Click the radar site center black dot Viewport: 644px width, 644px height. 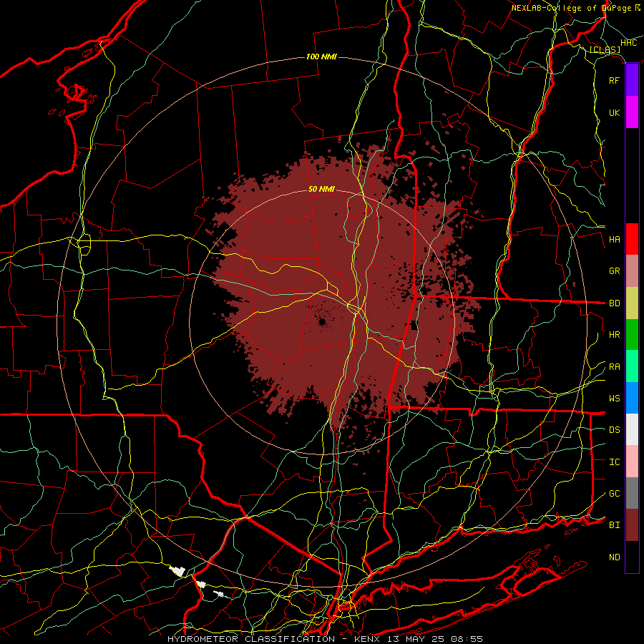[322, 322]
